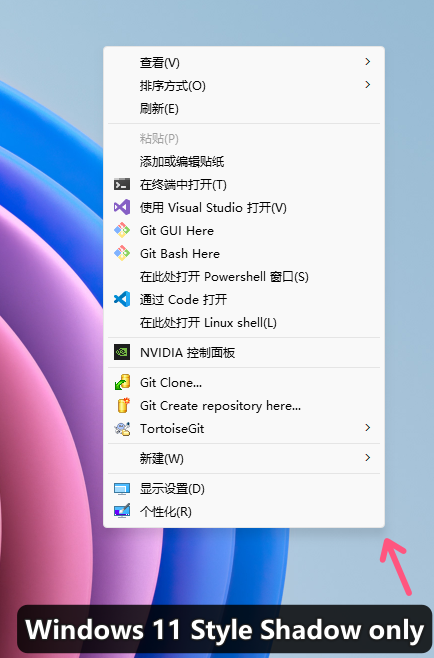The height and width of the screenshot is (658, 434).
Task: Click the NVIDIA control panel icon
Action: point(122,352)
